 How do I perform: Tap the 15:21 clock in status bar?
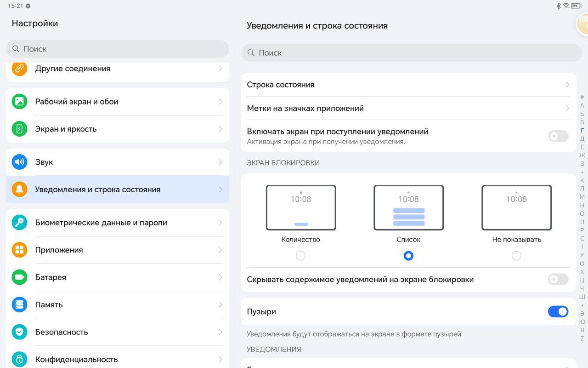click(15, 6)
